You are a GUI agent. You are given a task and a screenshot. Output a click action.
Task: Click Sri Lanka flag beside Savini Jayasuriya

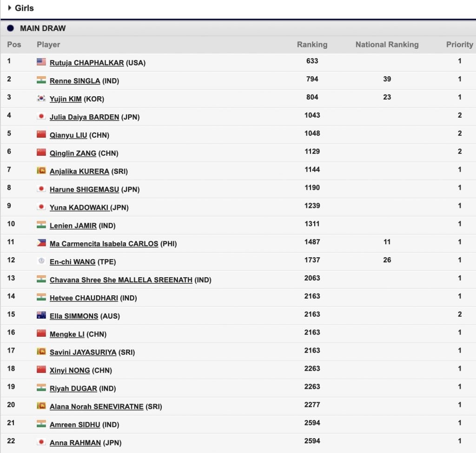tap(41, 351)
